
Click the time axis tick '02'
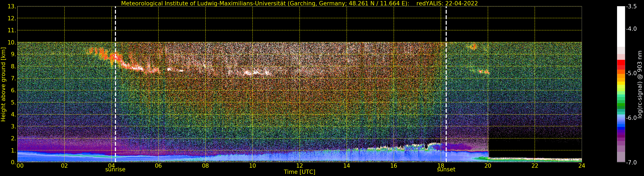(x=64, y=166)
